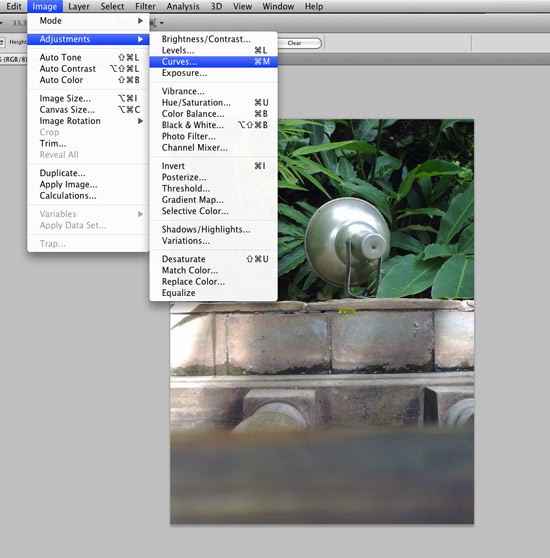This screenshot has height=558, width=550.
Task: Open Calculations dialog
Action: pyautogui.click(x=88, y=196)
